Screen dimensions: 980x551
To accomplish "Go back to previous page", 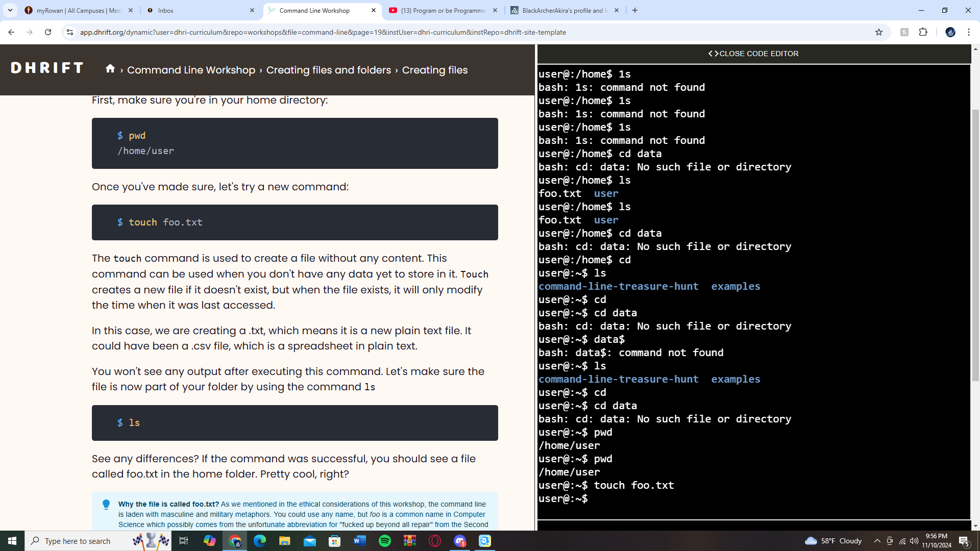I will tap(11, 32).
